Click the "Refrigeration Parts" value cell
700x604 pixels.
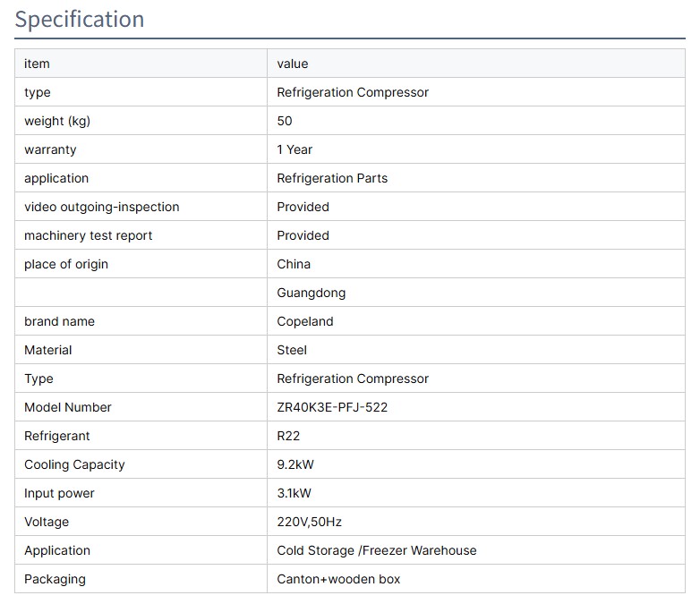pos(332,178)
